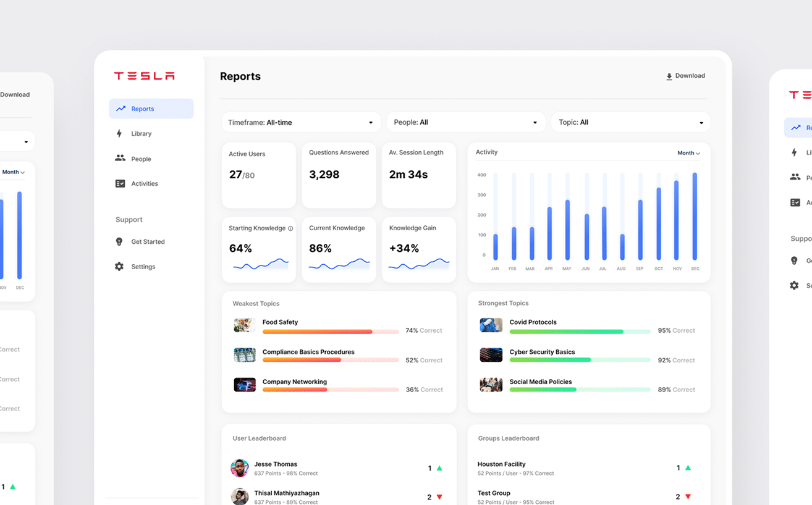The image size is (812, 505).
Task: Go to Activities in the sidebar
Action: click(144, 183)
